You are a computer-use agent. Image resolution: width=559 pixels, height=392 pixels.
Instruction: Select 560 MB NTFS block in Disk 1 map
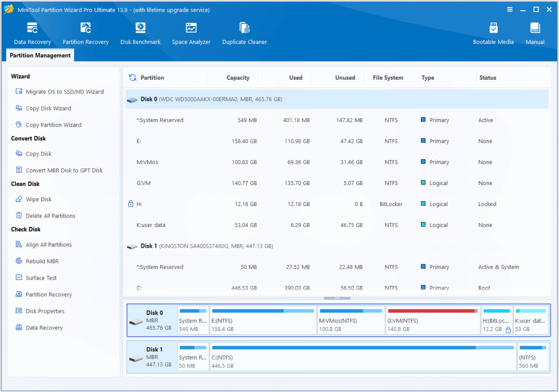coord(533,357)
